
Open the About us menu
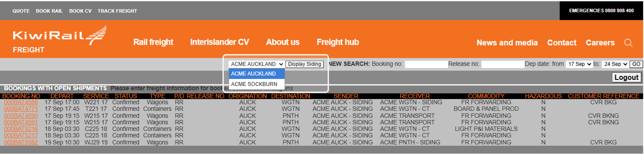click(x=282, y=42)
